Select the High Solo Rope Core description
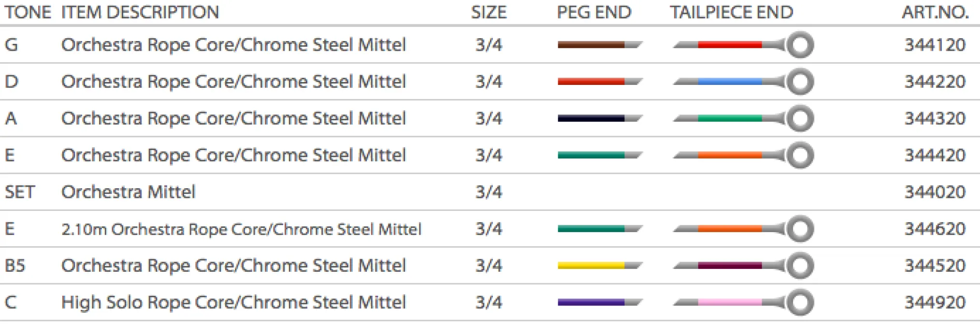 click(x=233, y=303)
